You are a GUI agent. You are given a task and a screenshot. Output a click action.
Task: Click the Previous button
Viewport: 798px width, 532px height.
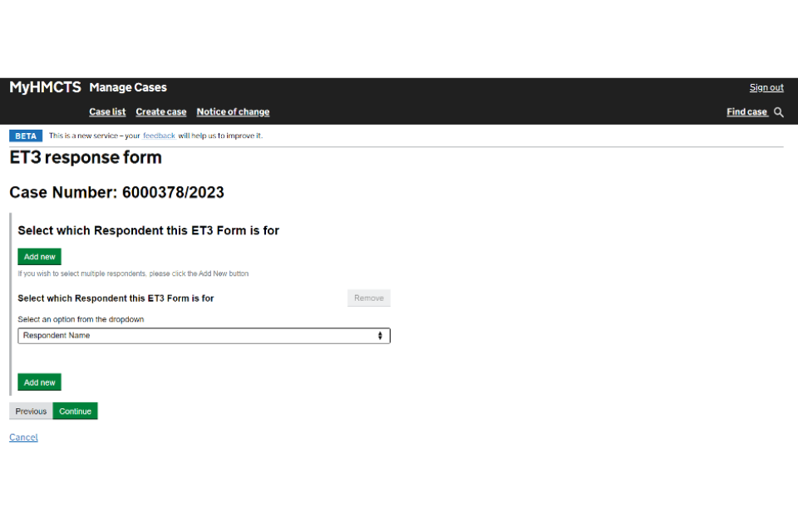[x=30, y=411]
